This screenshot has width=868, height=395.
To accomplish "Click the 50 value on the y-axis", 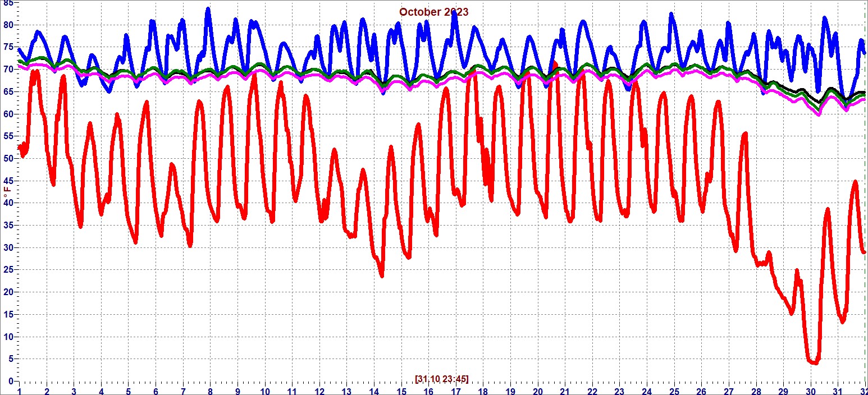I will 8,159.
